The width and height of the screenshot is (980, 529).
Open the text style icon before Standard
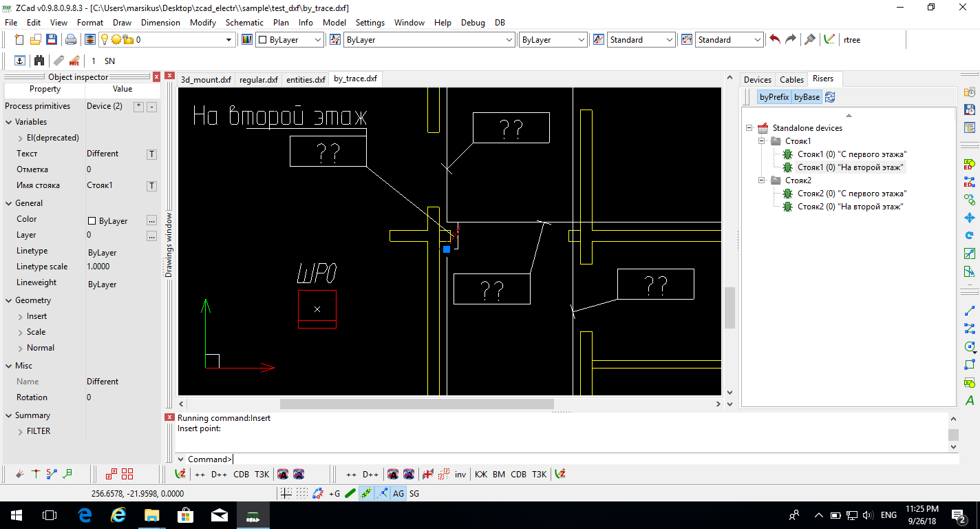point(598,40)
